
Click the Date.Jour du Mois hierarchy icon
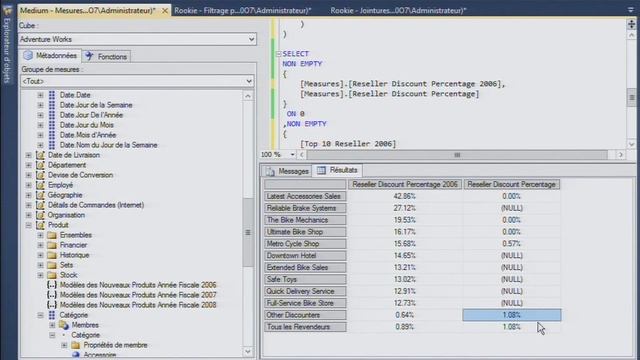tap(52, 125)
